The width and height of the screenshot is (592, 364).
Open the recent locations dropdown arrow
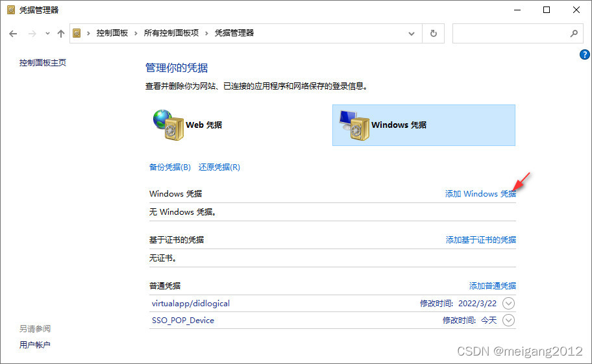[x=47, y=34]
